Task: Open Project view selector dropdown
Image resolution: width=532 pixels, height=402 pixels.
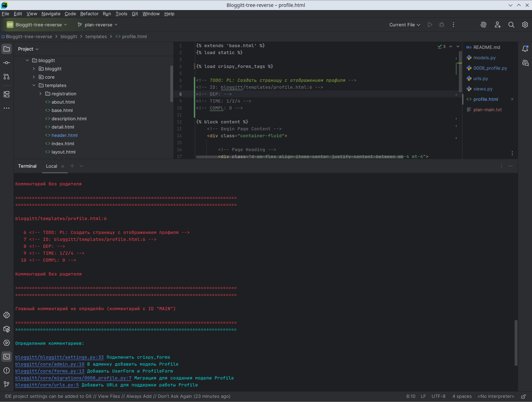Action: [28, 49]
